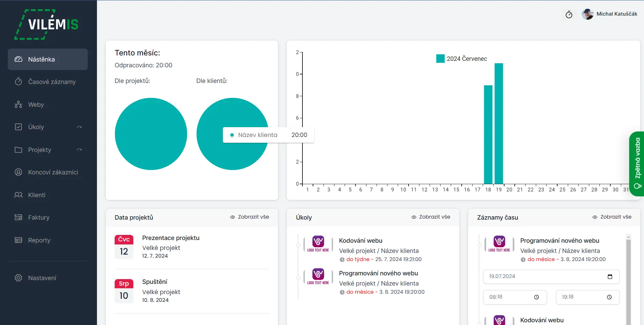Click the Reporty table icon
The height and width of the screenshot is (325, 644).
[18, 240]
